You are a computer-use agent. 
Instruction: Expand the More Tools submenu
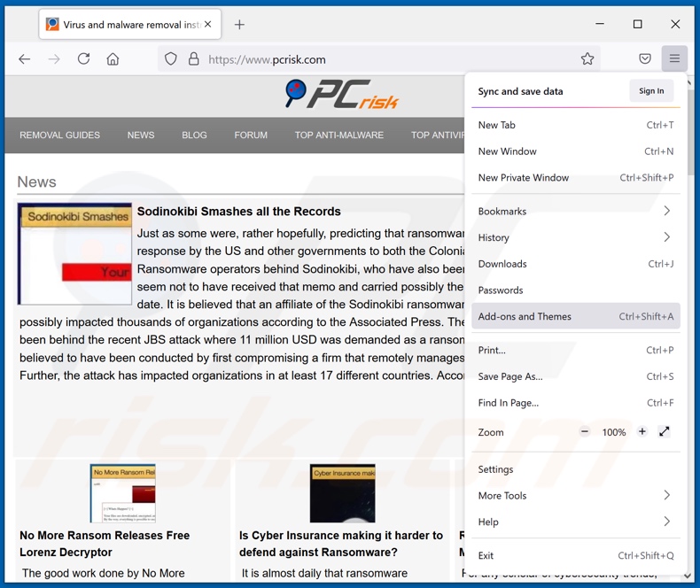(576, 496)
